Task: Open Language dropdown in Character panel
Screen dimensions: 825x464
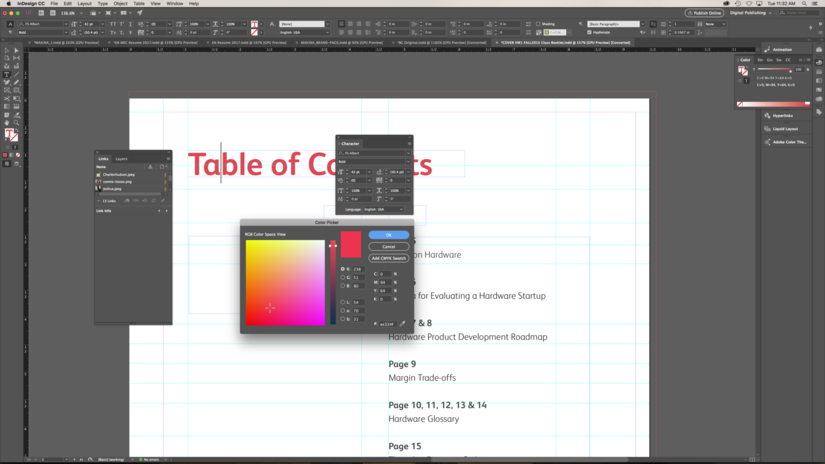Action: coord(383,209)
